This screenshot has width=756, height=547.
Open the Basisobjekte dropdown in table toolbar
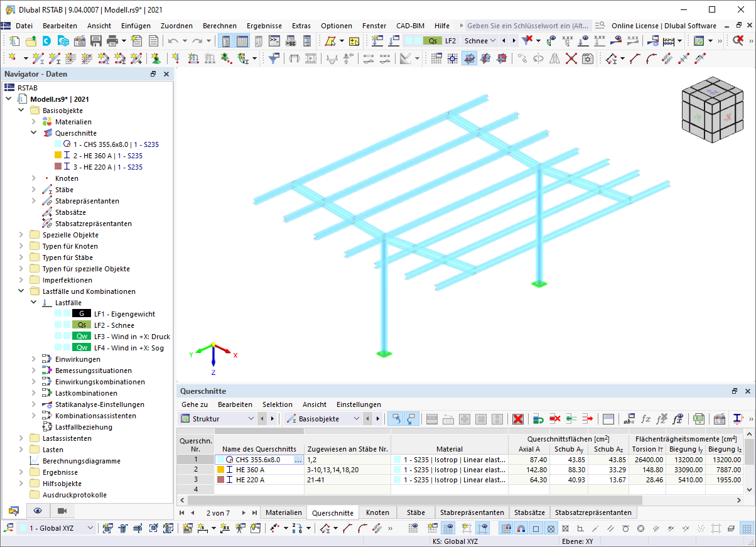click(x=357, y=419)
